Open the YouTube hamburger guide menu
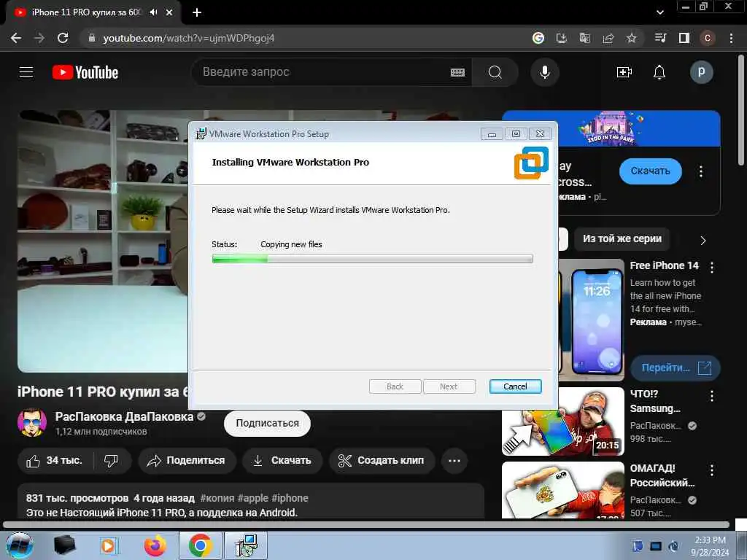The height and width of the screenshot is (560, 747). point(26,72)
